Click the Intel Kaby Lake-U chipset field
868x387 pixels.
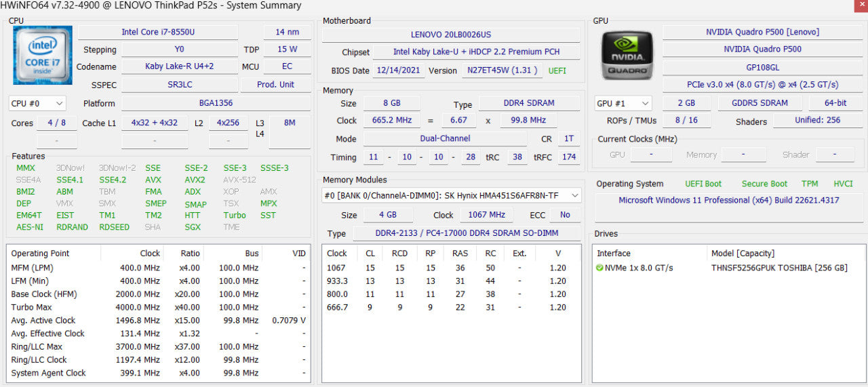[x=477, y=52]
